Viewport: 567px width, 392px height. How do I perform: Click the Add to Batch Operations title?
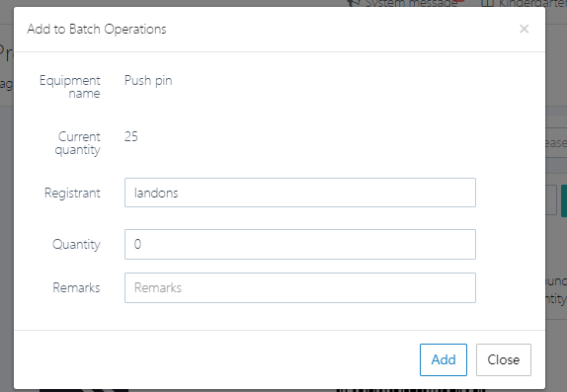97,30
